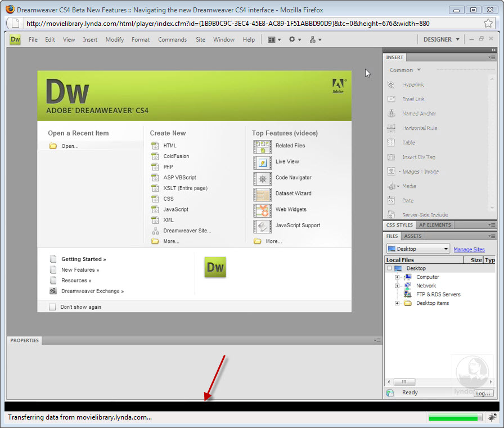Click the Insert Div Tag icon

pos(391,157)
